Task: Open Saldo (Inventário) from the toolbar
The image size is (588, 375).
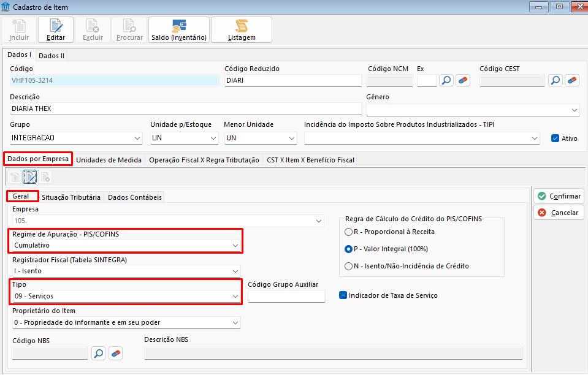Action: click(179, 29)
